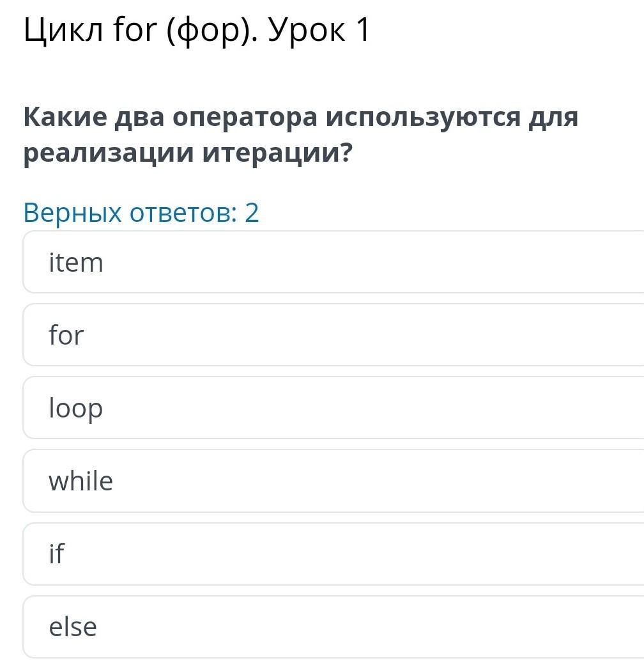Click the lesson title 'Цикл for (фор). Урок 1'

pos(196,30)
